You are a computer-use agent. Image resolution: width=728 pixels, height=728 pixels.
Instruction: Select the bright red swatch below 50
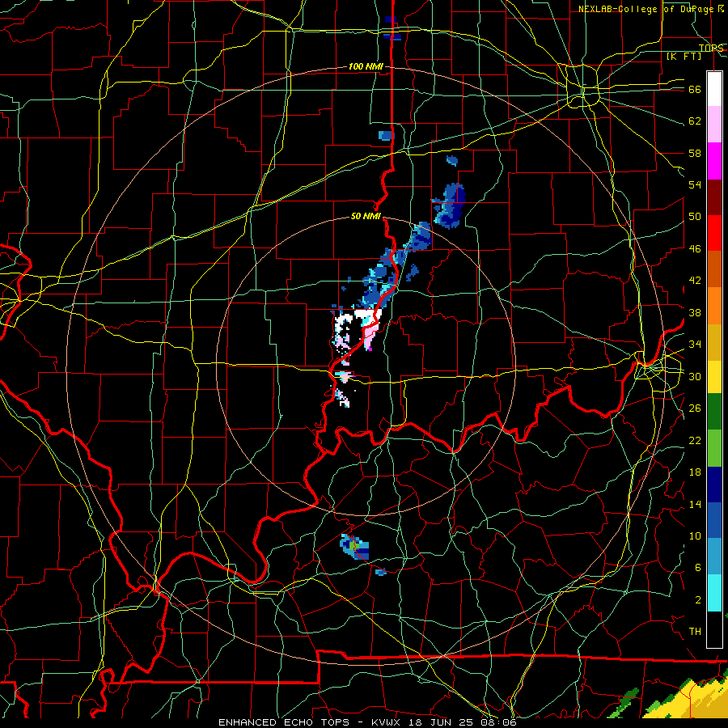714,233
